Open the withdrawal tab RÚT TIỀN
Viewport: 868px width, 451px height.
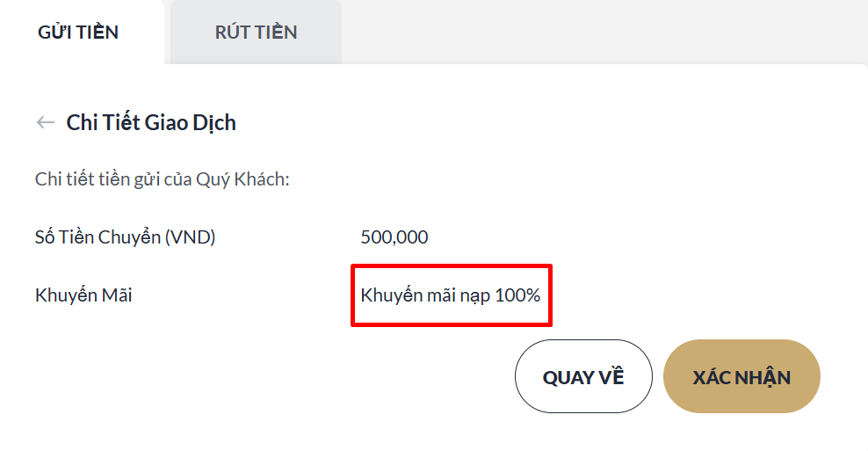256,33
